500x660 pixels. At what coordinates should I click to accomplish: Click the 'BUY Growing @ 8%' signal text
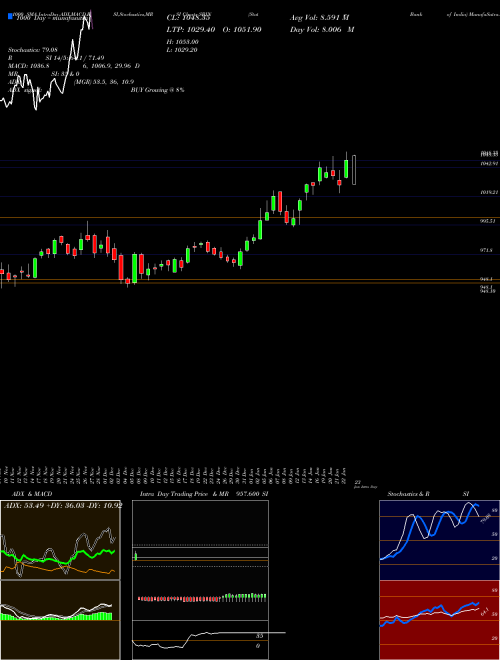point(157,90)
